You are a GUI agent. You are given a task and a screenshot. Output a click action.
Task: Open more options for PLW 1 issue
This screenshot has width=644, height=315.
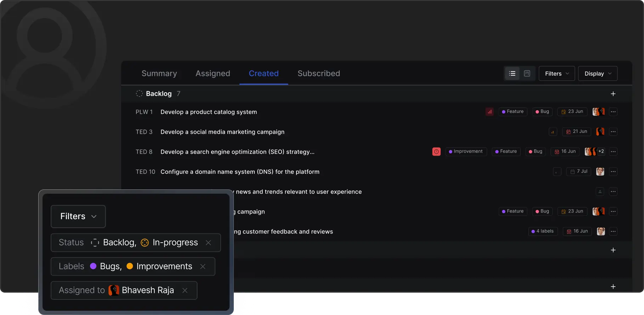pyautogui.click(x=613, y=112)
